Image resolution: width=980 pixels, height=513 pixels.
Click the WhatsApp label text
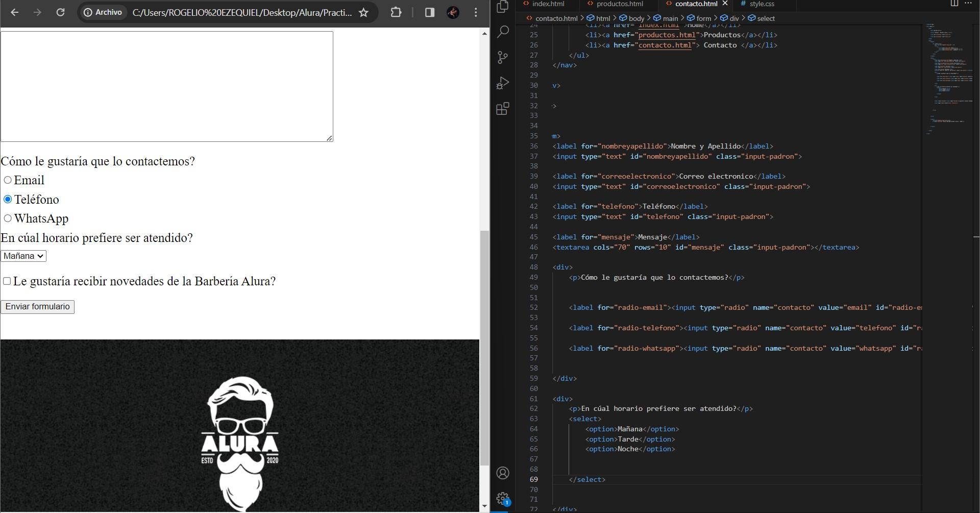point(41,218)
